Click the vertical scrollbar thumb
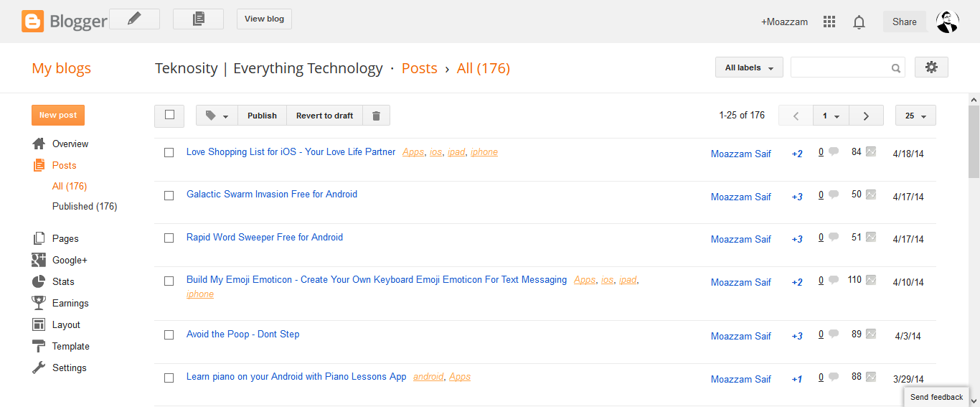This screenshot has height=407, width=980. [974, 141]
